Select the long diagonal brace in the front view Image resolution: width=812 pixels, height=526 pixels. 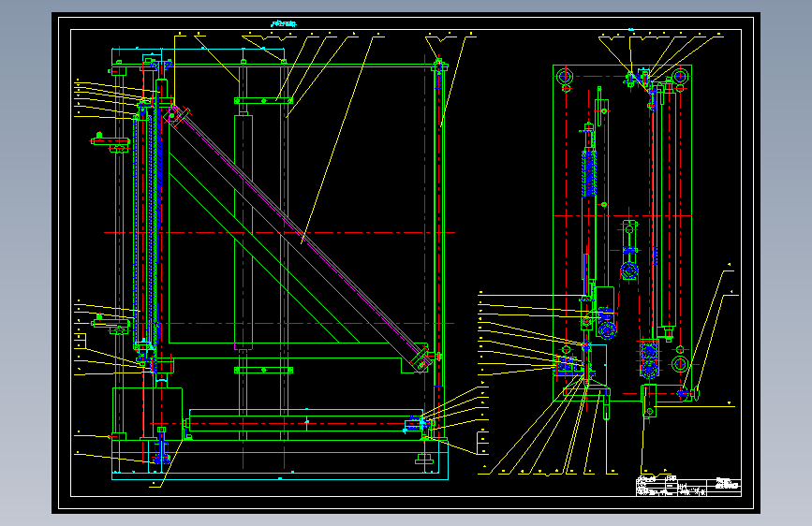pyautogui.click(x=298, y=237)
